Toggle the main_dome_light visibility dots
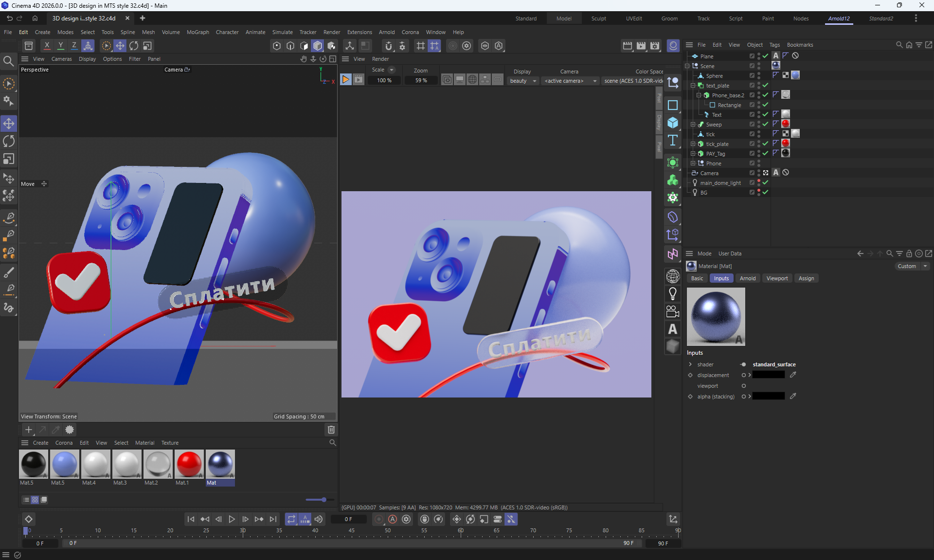The height and width of the screenshot is (560, 934). pyautogui.click(x=759, y=183)
